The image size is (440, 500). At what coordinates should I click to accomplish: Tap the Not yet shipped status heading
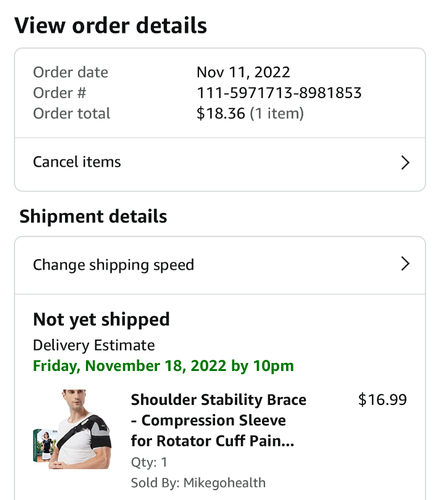[x=101, y=320]
